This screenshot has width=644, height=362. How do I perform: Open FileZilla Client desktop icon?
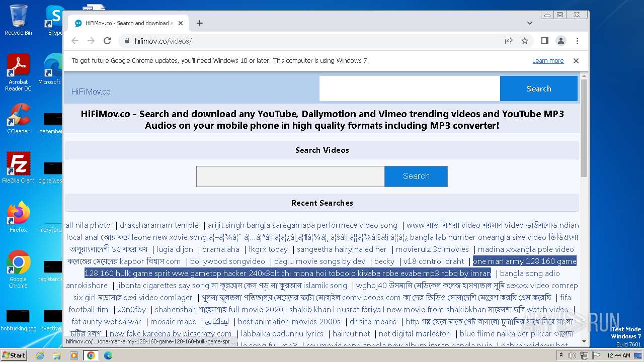tap(18, 168)
